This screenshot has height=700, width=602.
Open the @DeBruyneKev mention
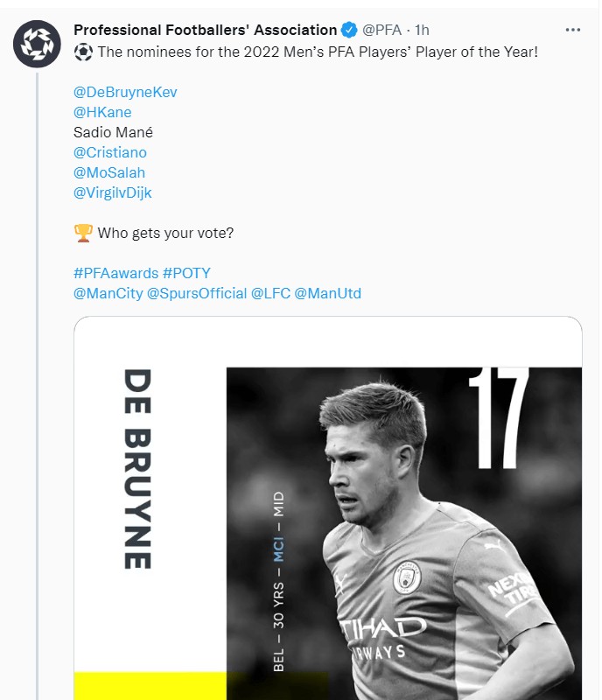tap(126, 92)
